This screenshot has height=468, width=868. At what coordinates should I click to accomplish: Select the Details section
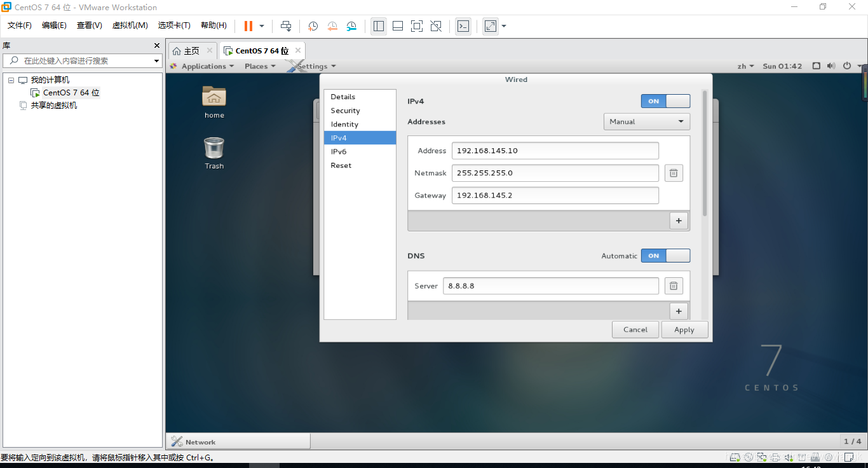point(360,97)
